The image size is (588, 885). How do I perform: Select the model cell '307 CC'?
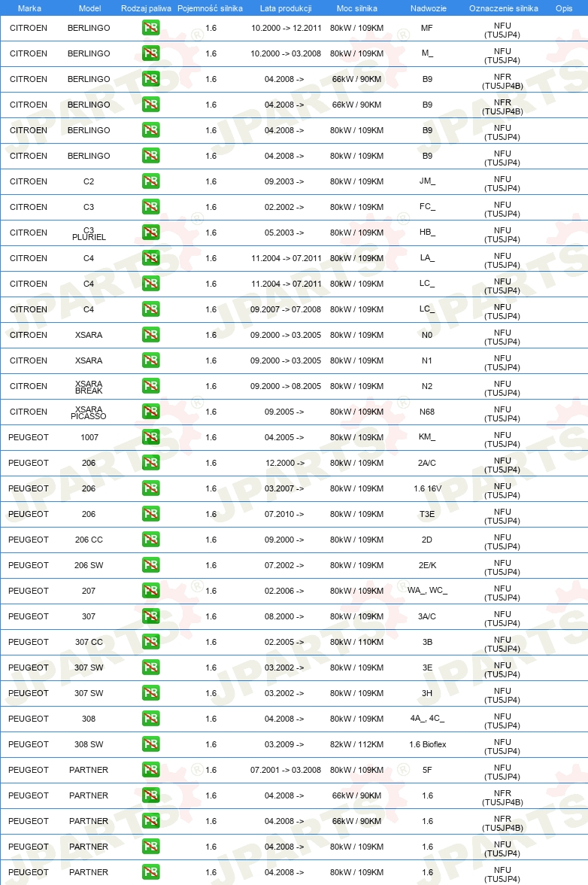point(89,642)
